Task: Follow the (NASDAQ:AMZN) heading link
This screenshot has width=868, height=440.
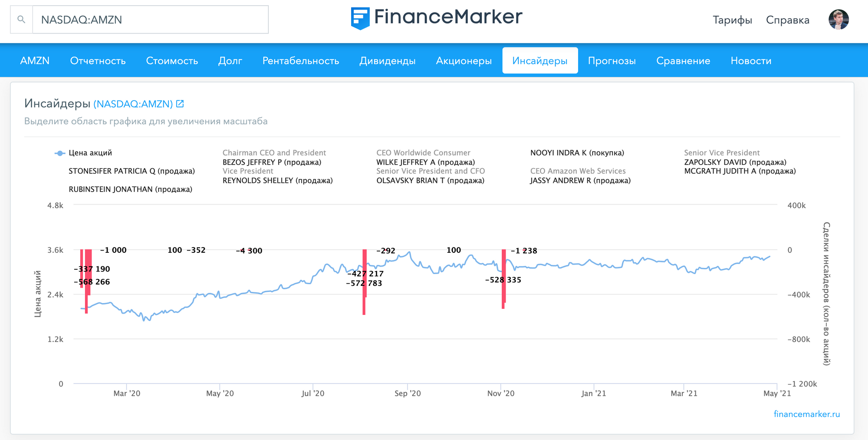Action: (133, 104)
